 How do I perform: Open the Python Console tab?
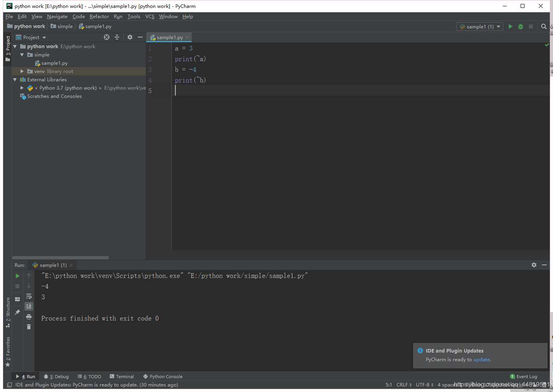pos(163,377)
